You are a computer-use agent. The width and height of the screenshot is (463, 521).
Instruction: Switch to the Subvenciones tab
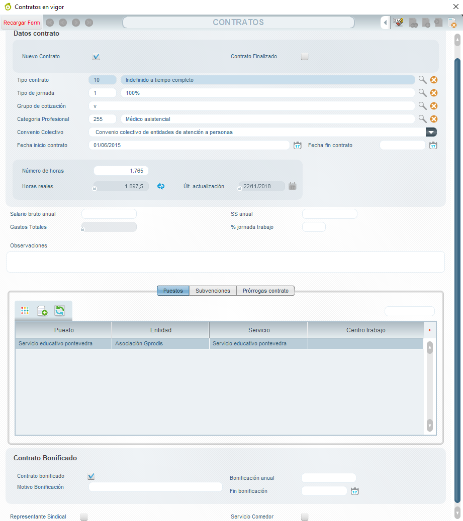(x=213, y=291)
